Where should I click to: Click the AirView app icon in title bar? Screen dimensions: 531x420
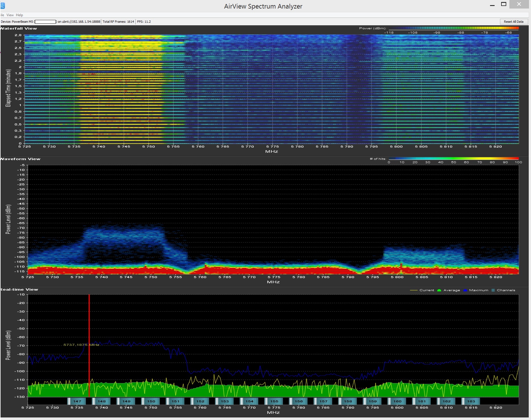pos(3,5)
